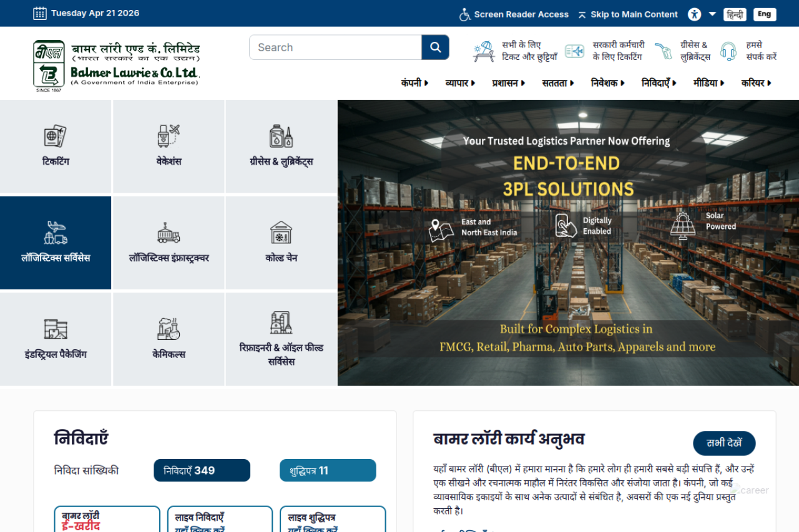Open the केमिकल्स icon tile
799x532 pixels.
169,340
